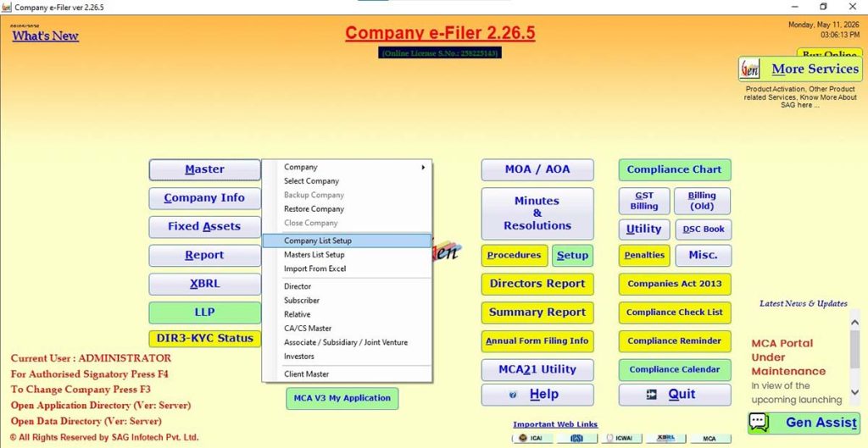
Task: Open Director from the Master menu
Action: point(347,286)
